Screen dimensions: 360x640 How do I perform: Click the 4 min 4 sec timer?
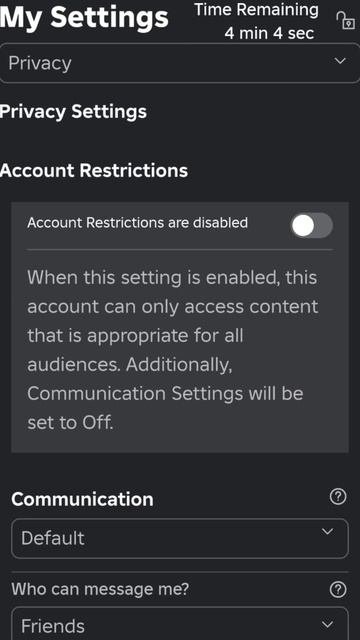pyautogui.click(x=269, y=33)
